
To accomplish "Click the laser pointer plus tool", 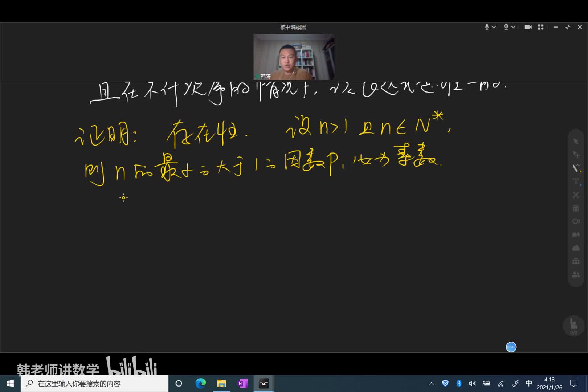I will [x=576, y=155].
